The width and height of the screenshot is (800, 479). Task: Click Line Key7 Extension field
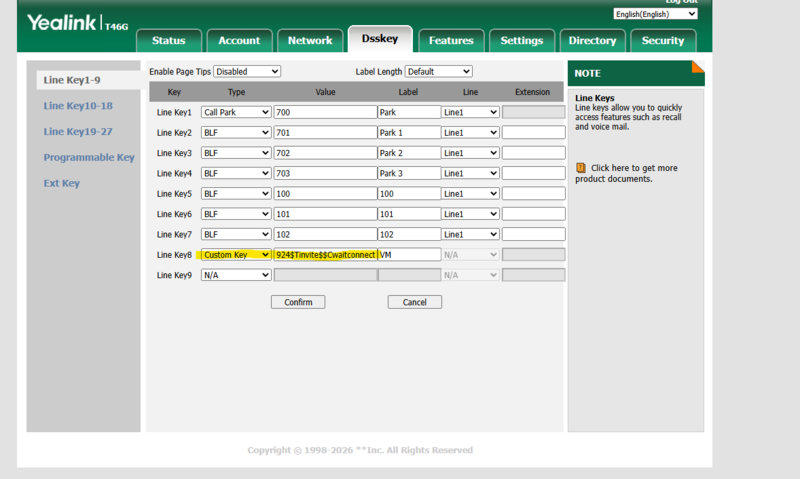tap(534, 234)
